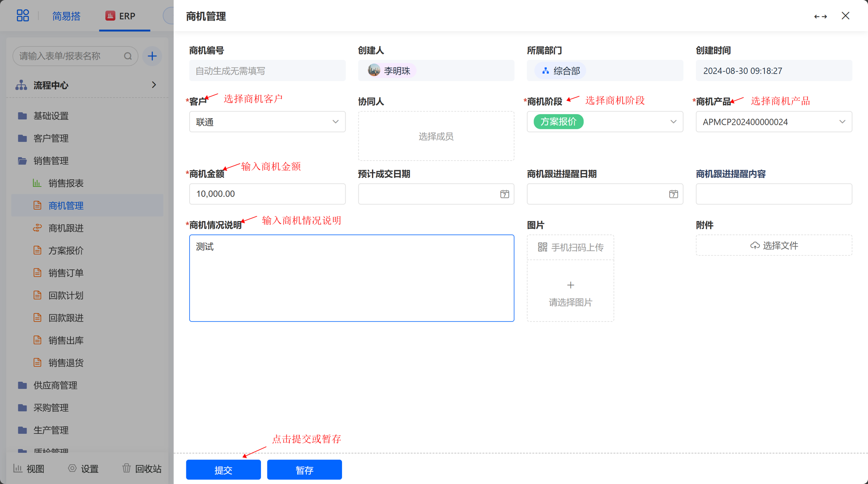
Task: Click the 李明珠 creator avatar
Action: tap(374, 70)
